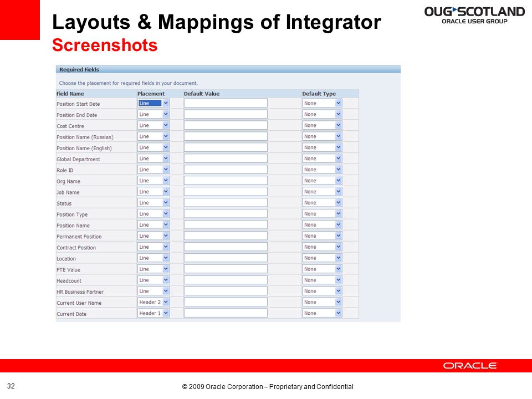This screenshot has width=532, height=399.
Task: Open Placement dropdown for Cost Centre
Action: click(154, 125)
